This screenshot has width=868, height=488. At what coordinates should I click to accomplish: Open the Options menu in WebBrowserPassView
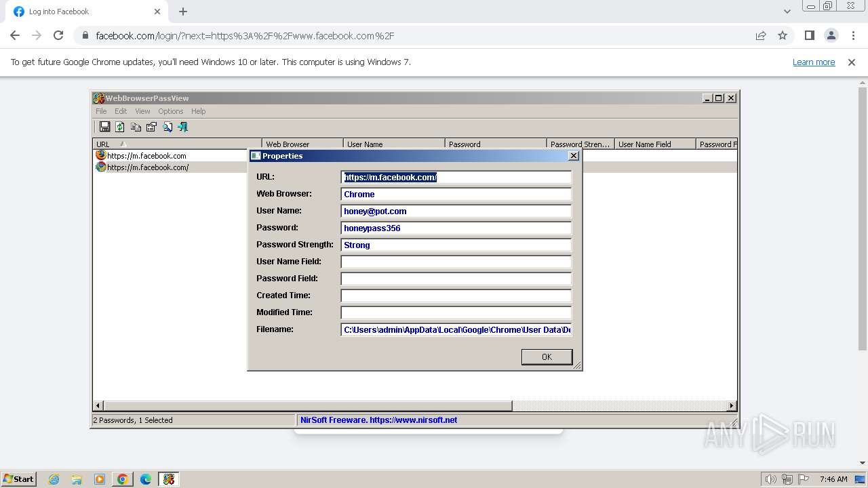(x=171, y=111)
